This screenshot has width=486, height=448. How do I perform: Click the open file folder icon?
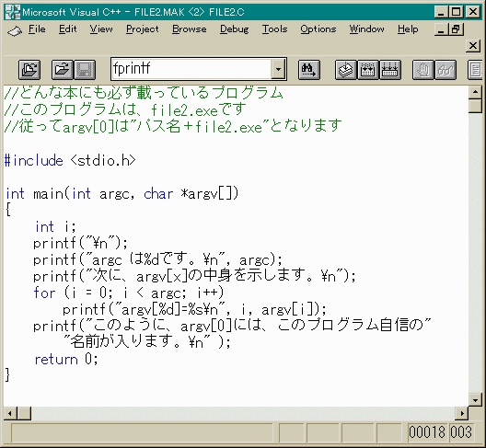[63, 69]
